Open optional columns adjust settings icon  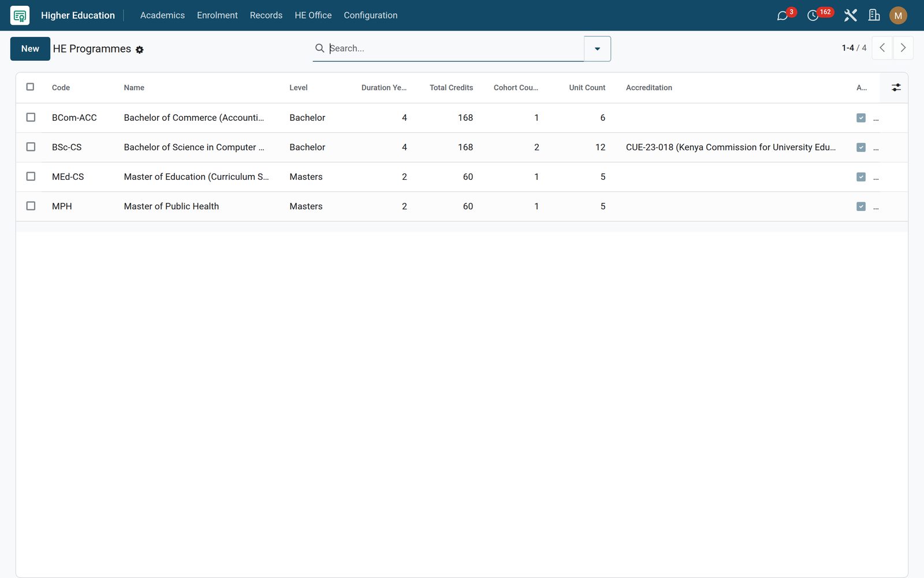(x=896, y=87)
